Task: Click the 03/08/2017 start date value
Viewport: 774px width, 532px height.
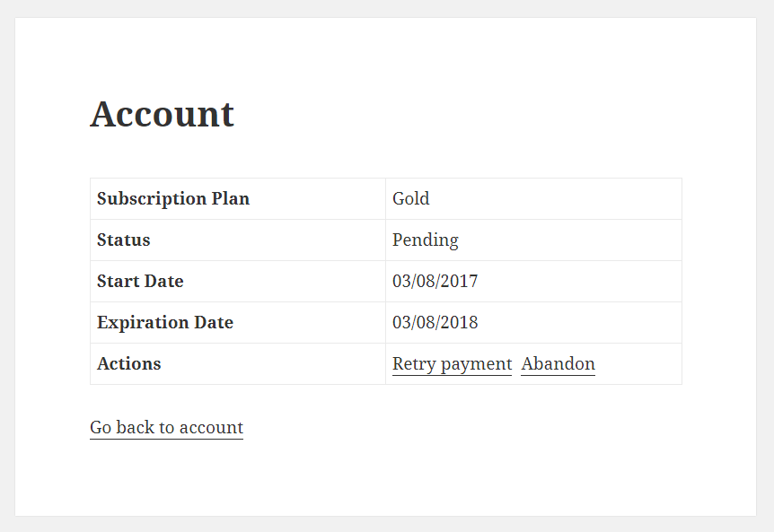Action: (x=435, y=282)
